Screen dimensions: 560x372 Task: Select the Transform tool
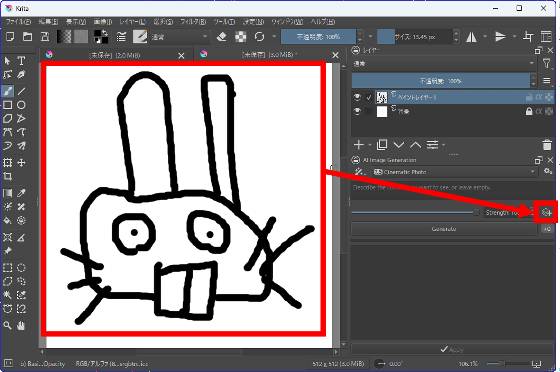[8, 163]
